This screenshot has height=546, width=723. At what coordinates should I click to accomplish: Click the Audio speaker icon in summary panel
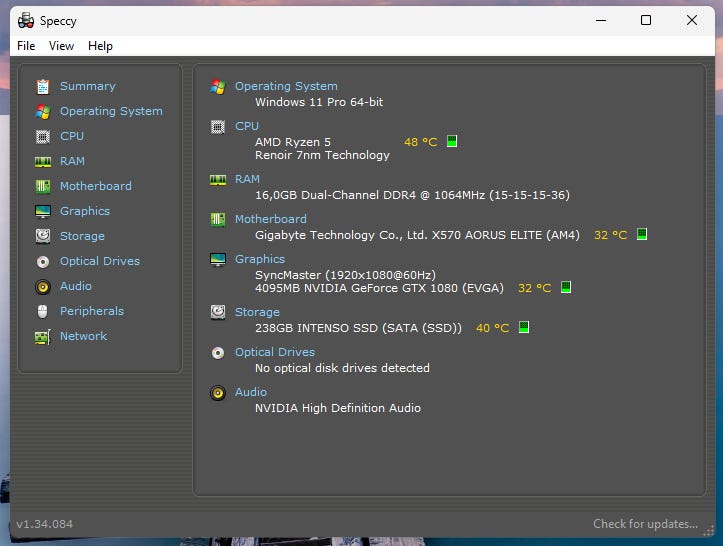[x=218, y=393]
